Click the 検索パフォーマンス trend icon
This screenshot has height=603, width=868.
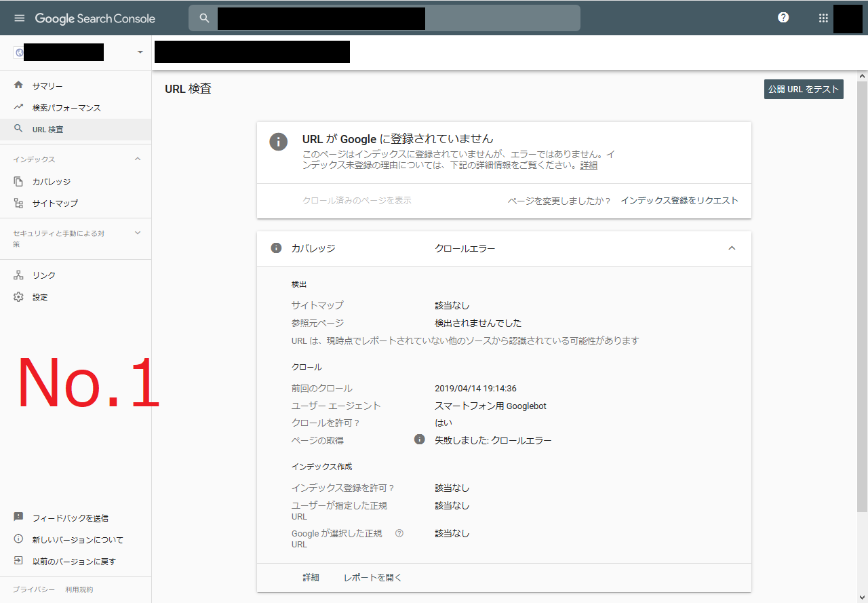[x=18, y=107]
